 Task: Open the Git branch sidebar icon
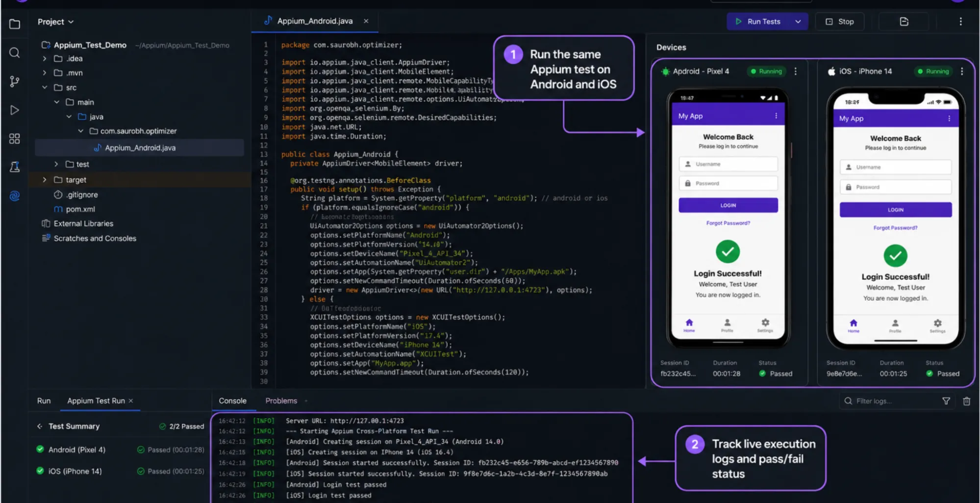point(15,81)
